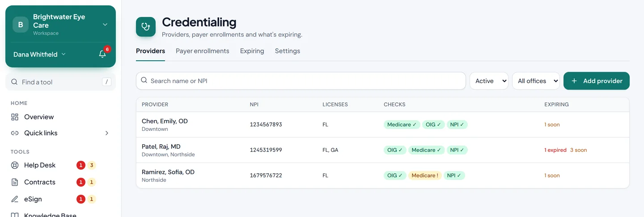This screenshot has height=217, width=644.
Task: Click the red 6 notification badge
Action: coord(107,49)
